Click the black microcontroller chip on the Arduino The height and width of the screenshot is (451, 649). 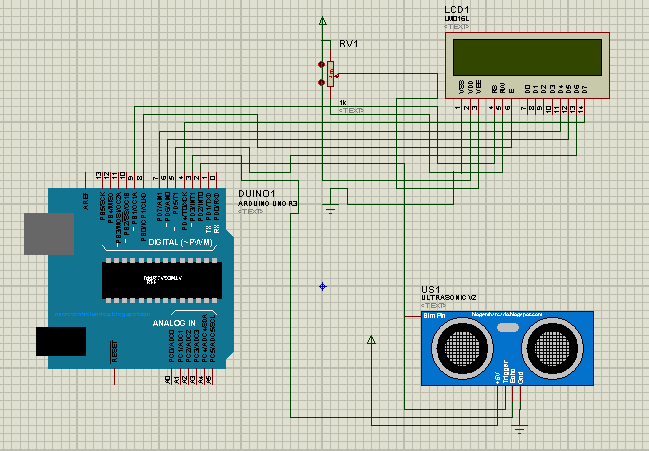click(x=160, y=277)
